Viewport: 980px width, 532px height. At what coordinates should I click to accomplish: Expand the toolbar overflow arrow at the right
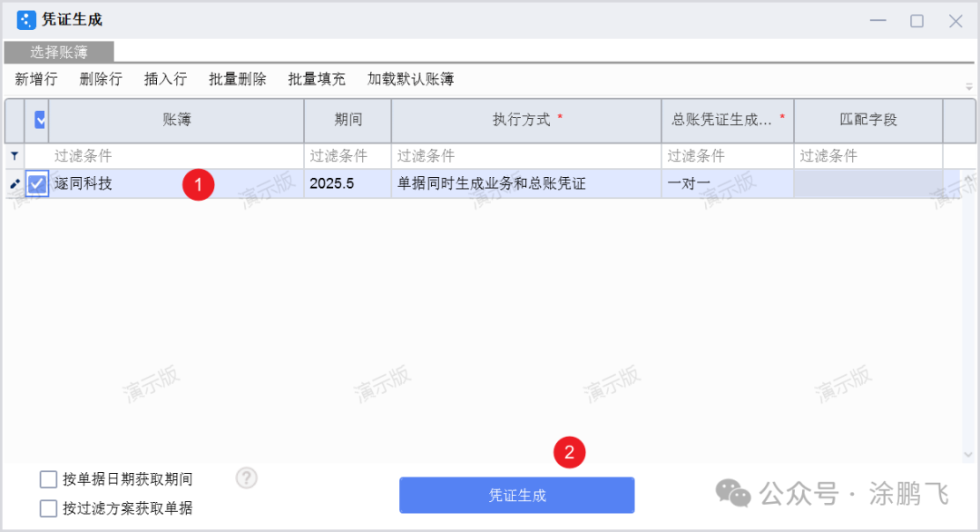pos(968,86)
